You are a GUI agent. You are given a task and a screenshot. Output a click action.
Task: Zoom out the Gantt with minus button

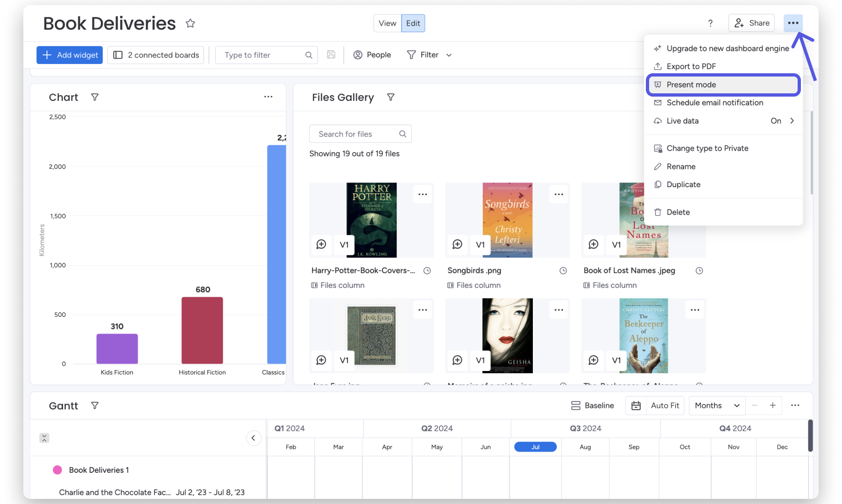[755, 405]
